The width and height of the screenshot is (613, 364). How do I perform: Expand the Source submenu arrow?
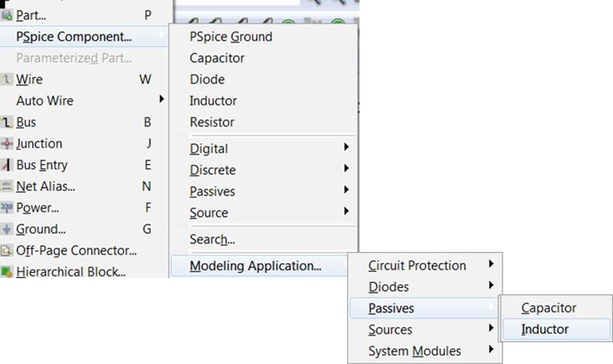[346, 211]
